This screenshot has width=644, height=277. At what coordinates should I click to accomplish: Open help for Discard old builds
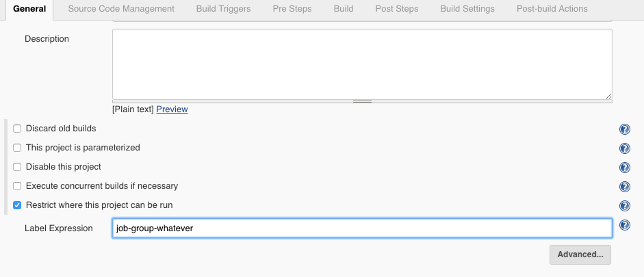coord(624,129)
